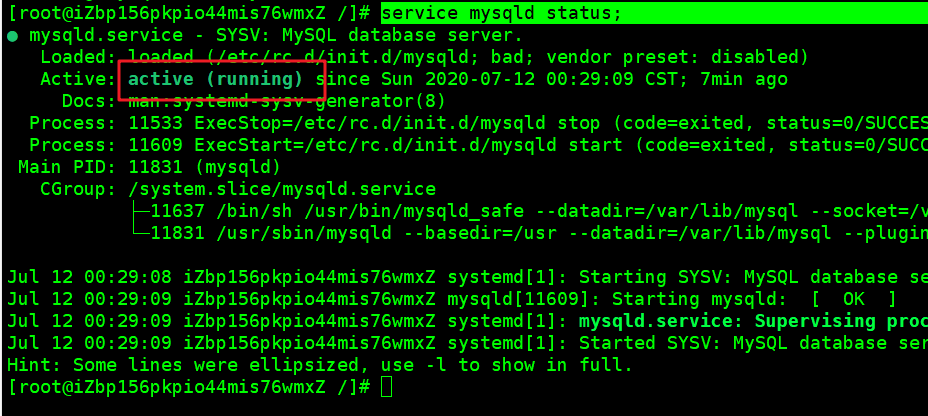Click the 11831 /usr/sbin/mysqld tree entry
Viewport: 928px width, 416px height.
click(530, 233)
